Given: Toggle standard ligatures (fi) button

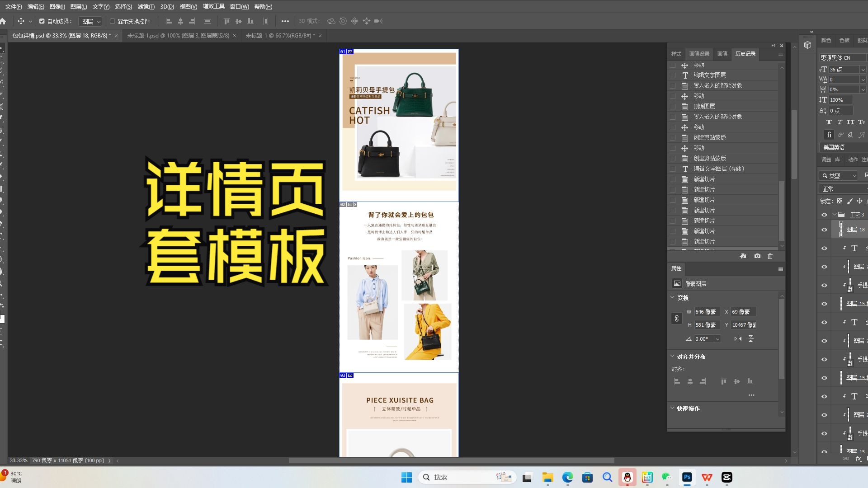Looking at the screenshot, I should pos(829,135).
